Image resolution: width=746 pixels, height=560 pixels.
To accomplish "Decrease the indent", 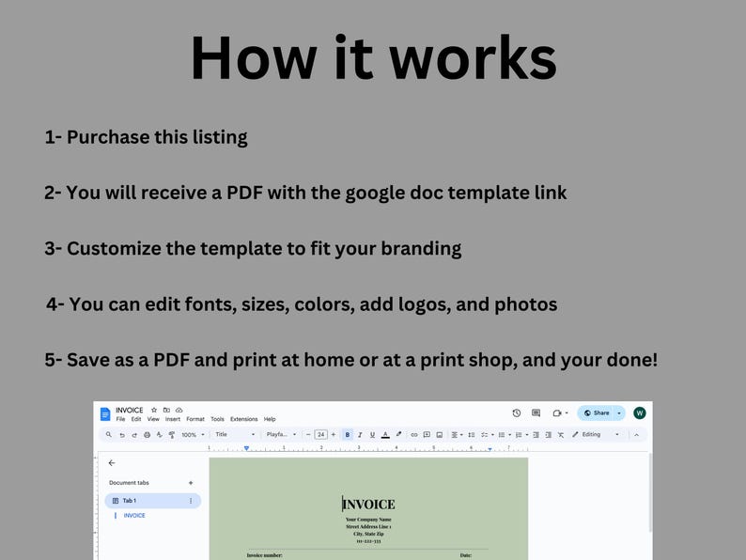I will [536, 435].
